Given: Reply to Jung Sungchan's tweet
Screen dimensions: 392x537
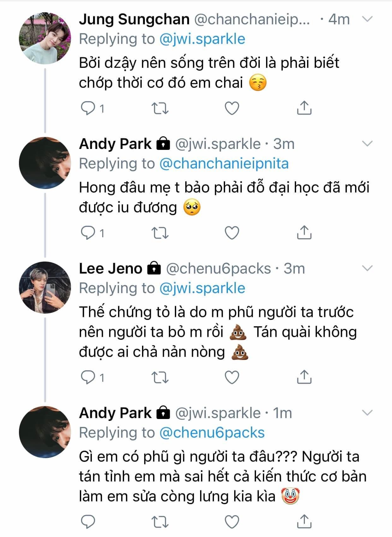Looking at the screenshot, I should 88,109.
